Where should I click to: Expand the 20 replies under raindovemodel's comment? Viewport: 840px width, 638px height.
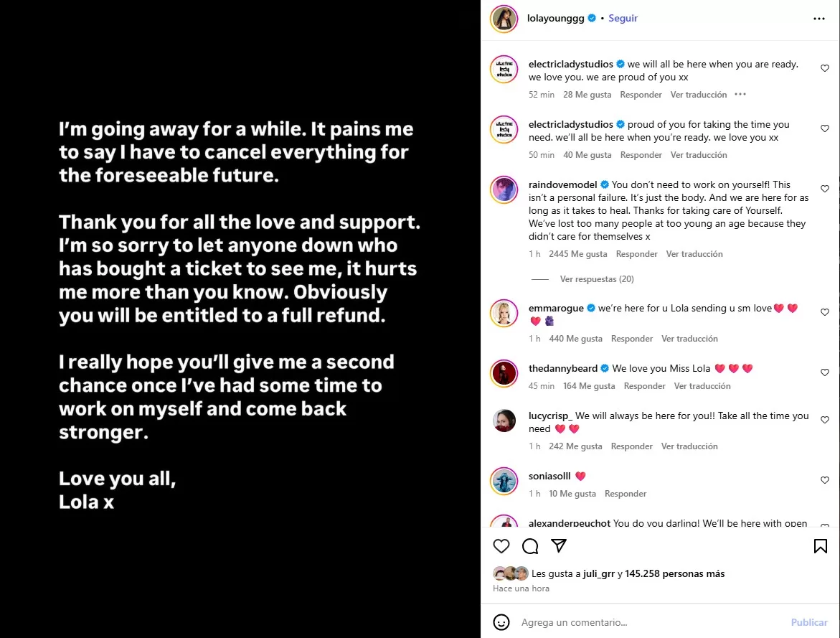tap(596, 279)
